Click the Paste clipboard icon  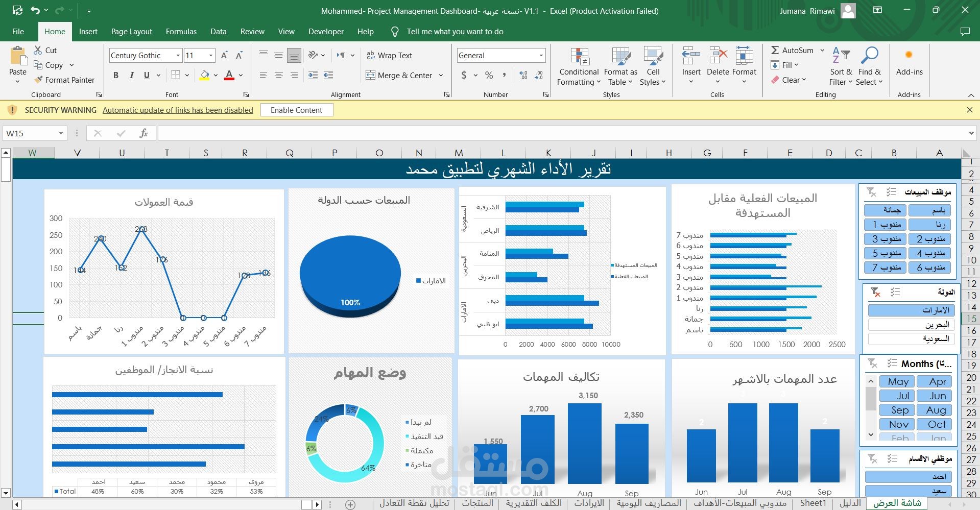[18, 56]
